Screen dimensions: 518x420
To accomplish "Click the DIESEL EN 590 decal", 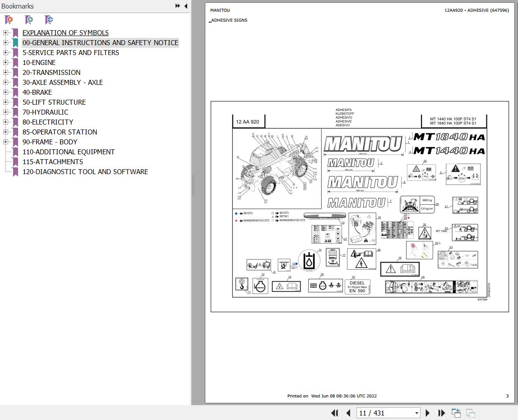I will (357, 287).
